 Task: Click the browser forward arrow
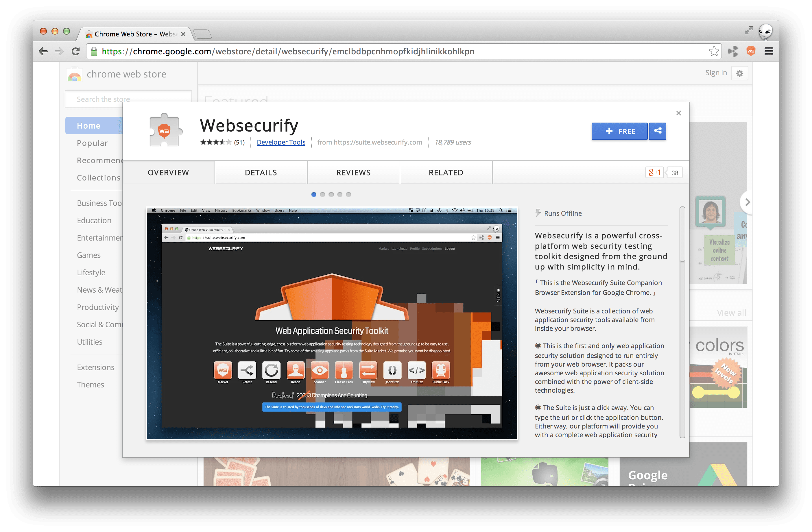[x=59, y=51]
